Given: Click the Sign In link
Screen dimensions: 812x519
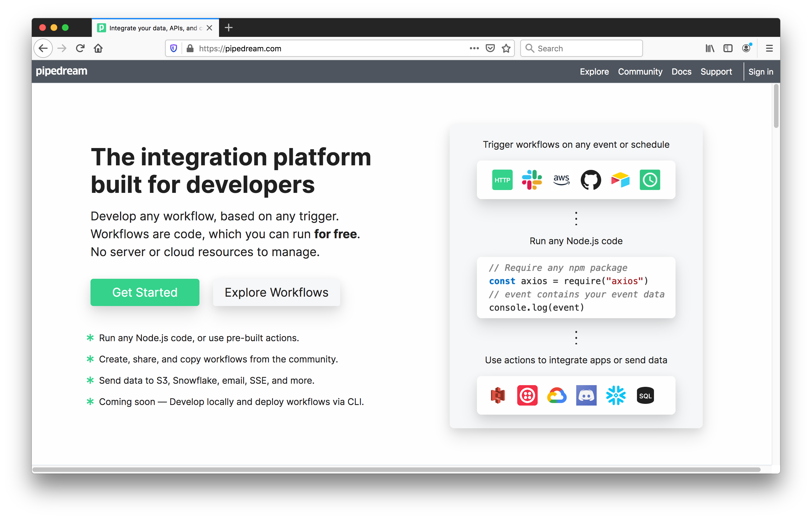Looking at the screenshot, I should pyautogui.click(x=761, y=71).
